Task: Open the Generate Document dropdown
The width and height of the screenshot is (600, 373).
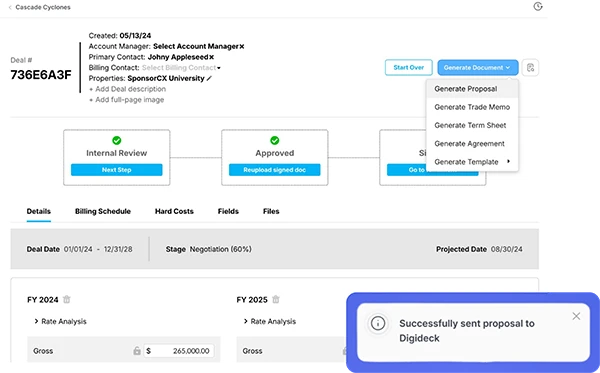Action: [x=478, y=67]
